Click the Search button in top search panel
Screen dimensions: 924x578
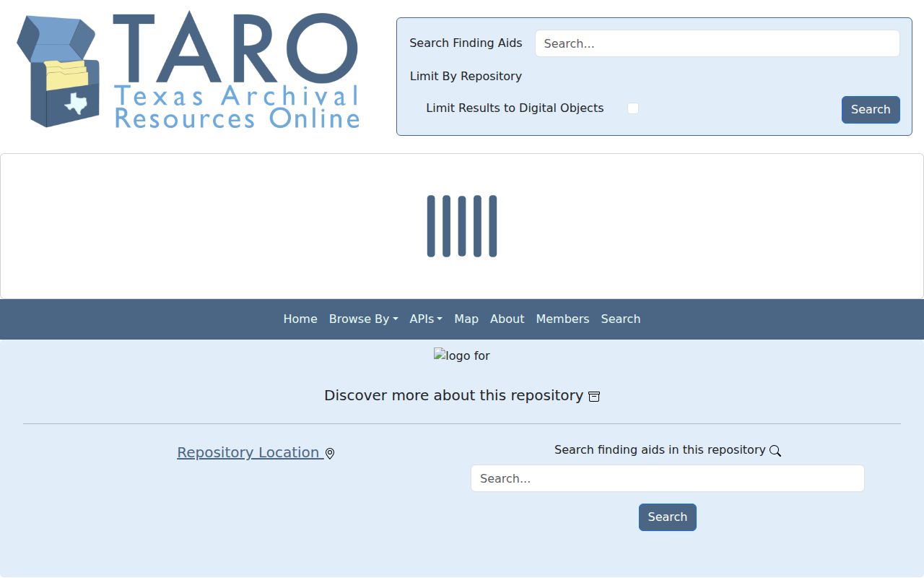pyautogui.click(x=871, y=110)
